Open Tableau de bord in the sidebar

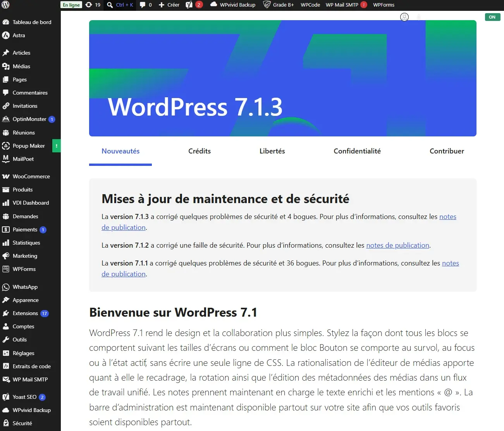(x=30, y=22)
